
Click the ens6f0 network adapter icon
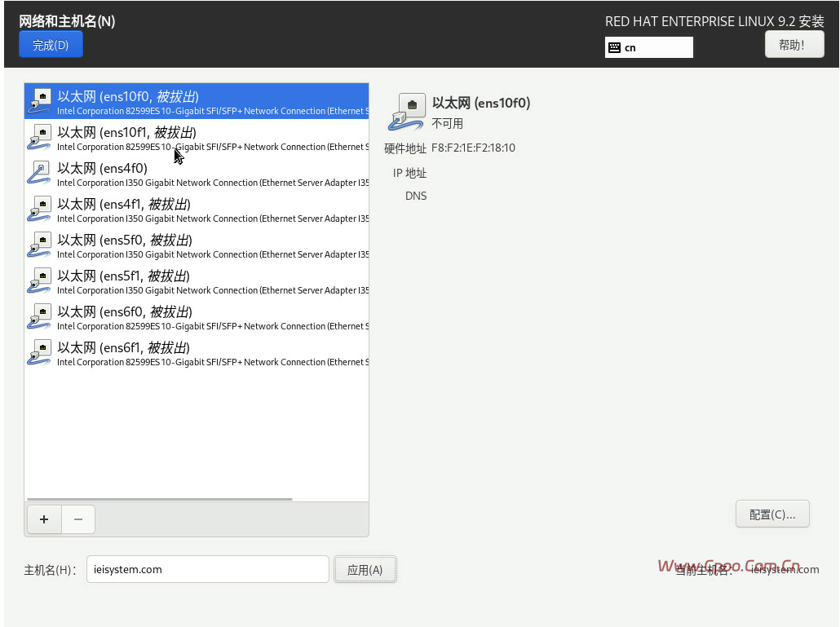coord(39,316)
